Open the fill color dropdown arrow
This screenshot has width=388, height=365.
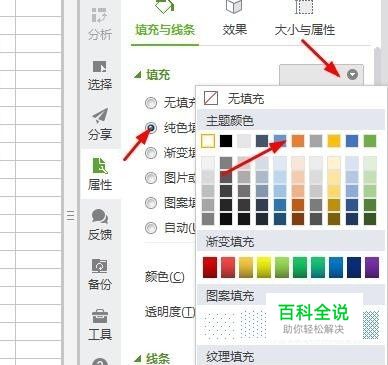click(352, 74)
